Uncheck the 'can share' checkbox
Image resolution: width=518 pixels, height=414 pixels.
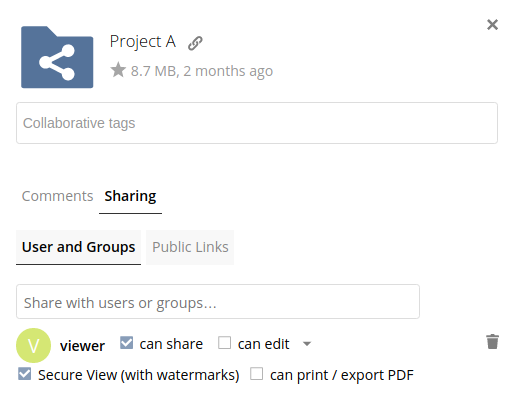[126, 343]
